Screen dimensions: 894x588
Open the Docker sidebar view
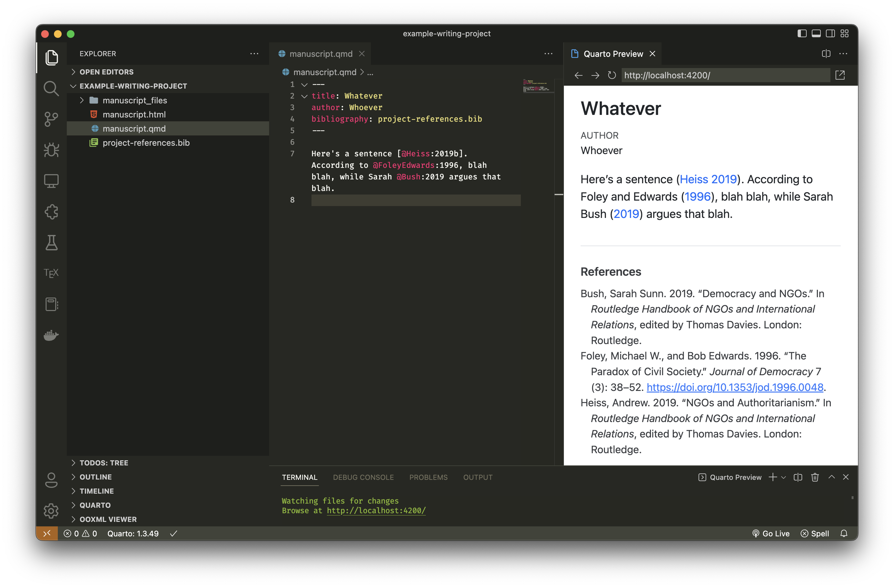(x=51, y=335)
